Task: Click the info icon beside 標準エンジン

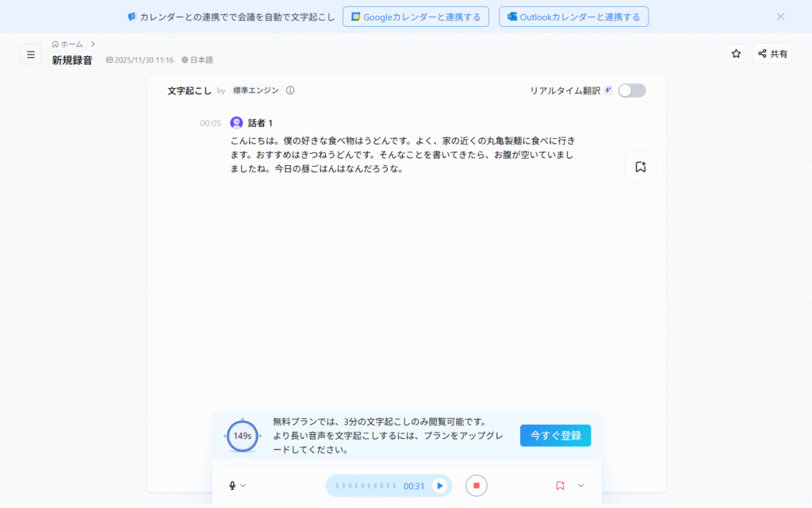Action: pyautogui.click(x=290, y=90)
